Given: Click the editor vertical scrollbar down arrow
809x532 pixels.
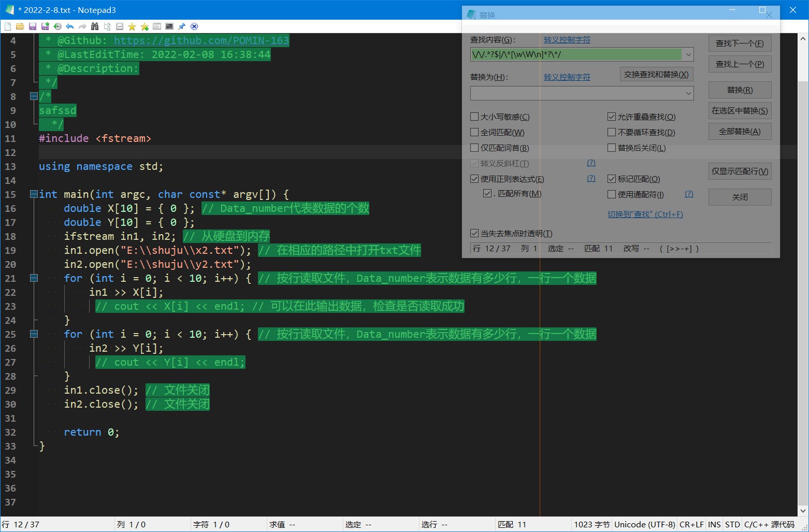Looking at the screenshot, I should [803, 511].
